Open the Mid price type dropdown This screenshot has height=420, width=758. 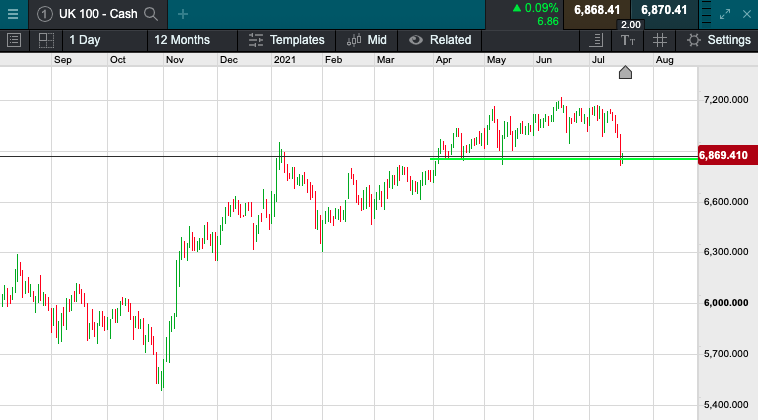coord(367,40)
